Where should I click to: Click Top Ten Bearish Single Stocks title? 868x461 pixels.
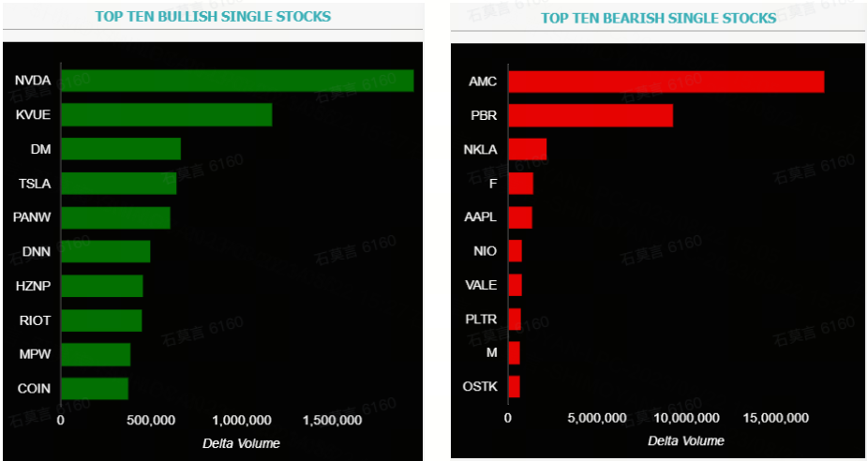[659, 18]
